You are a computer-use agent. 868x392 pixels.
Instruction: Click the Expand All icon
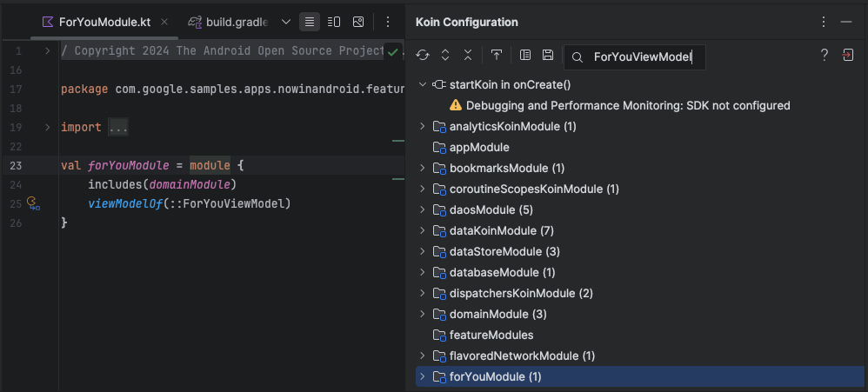click(x=445, y=56)
